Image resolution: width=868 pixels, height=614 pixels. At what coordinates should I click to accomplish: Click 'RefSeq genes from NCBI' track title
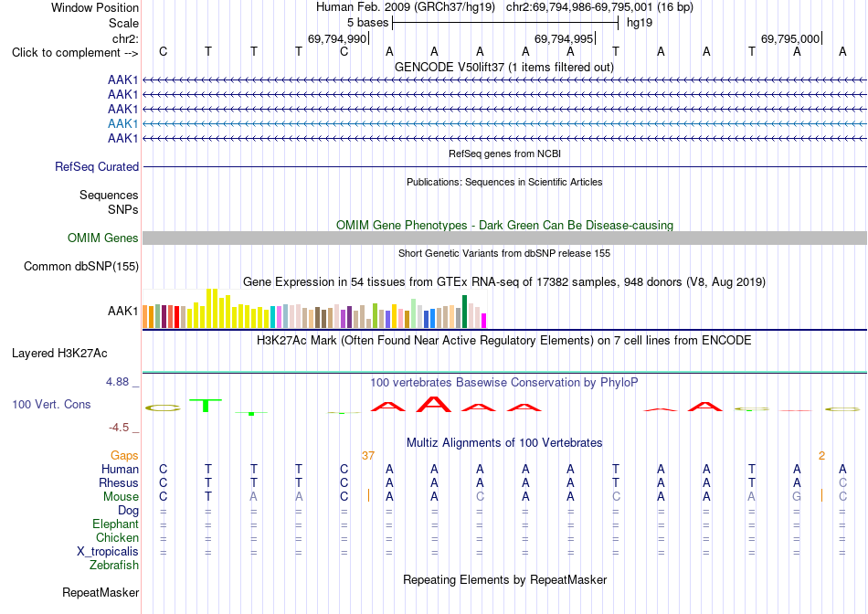(x=504, y=153)
